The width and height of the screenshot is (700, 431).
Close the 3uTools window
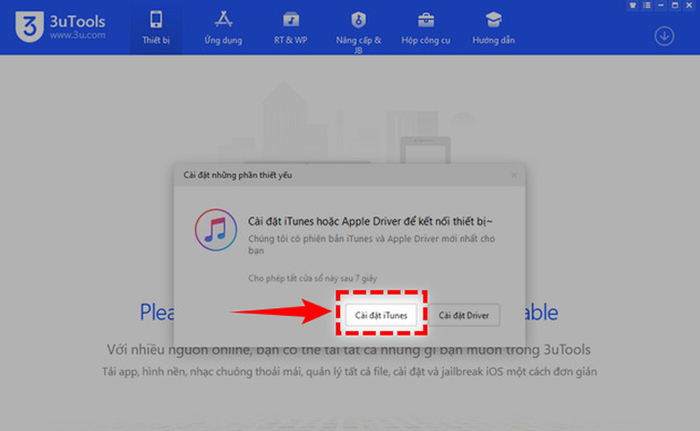[x=689, y=5]
